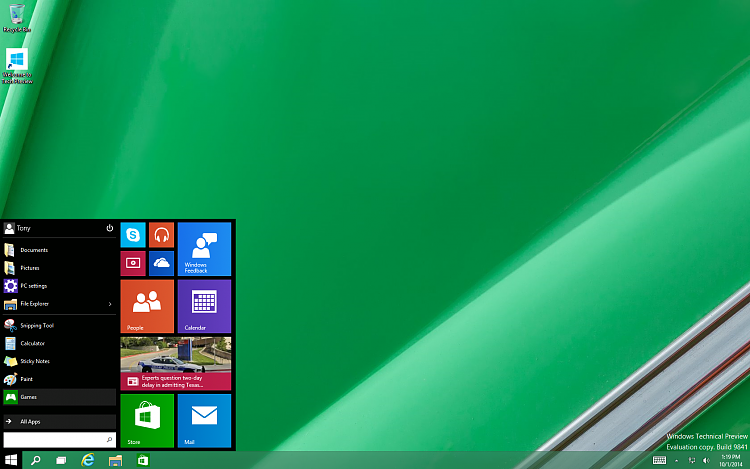Open the Store from the taskbar
Viewport: 750px width, 469px height.
click(143, 460)
